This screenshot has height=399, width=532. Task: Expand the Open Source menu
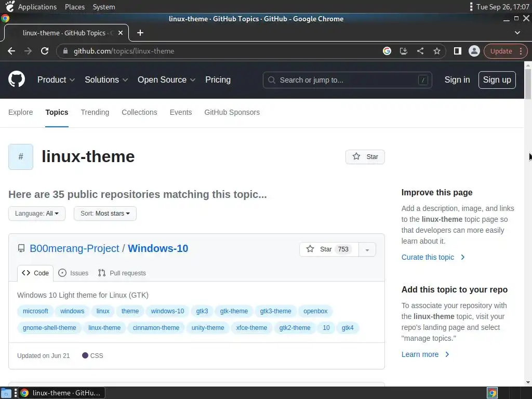[167, 79]
